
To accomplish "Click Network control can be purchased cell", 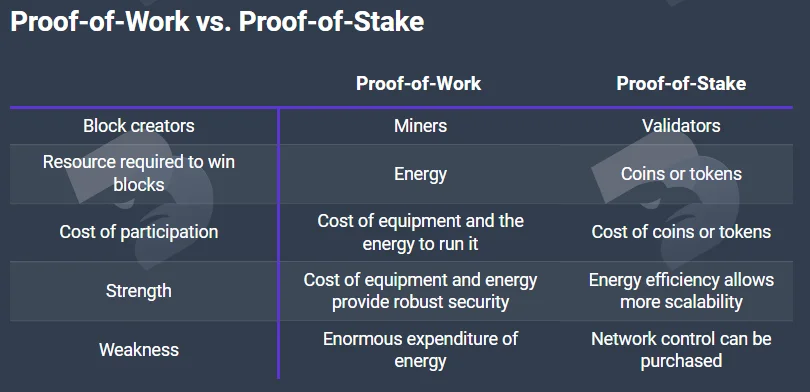I will point(681,350).
